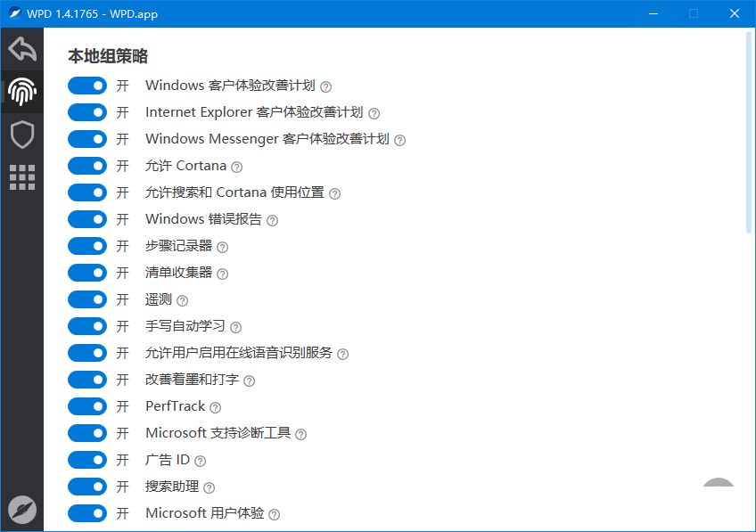Screen dimensions: 756x532
Task: Toggle Internet Explorer 客户体验改善计划 switch
Action: tap(87, 112)
